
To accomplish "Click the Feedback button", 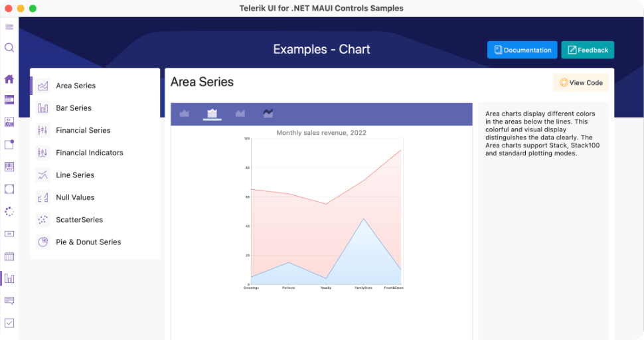I will (588, 50).
